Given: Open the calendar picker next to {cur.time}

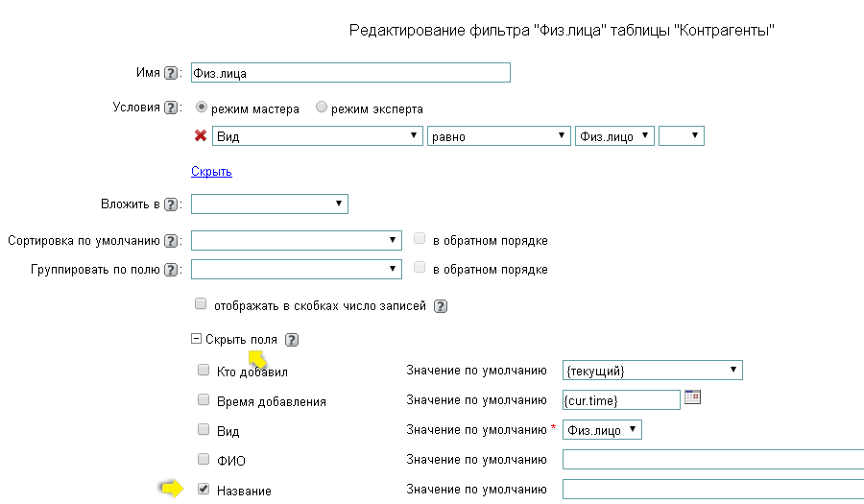Looking at the screenshot, I should click(692, 397).
